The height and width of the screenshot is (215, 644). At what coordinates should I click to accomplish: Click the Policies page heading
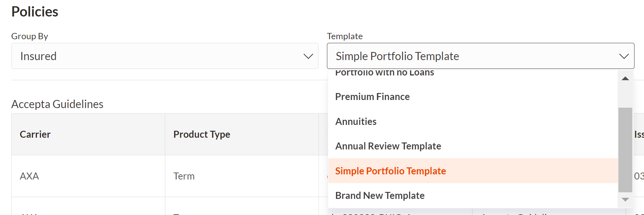tap(35, 11)
